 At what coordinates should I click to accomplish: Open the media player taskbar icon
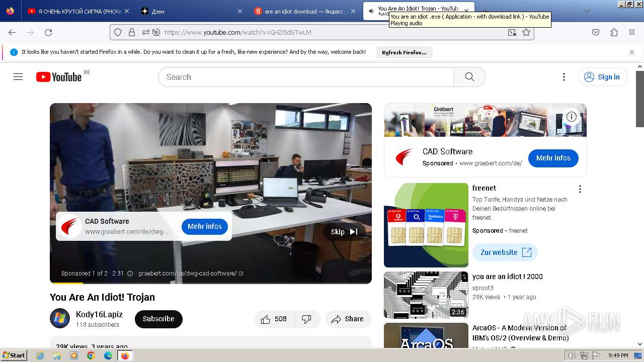[74, 355]
